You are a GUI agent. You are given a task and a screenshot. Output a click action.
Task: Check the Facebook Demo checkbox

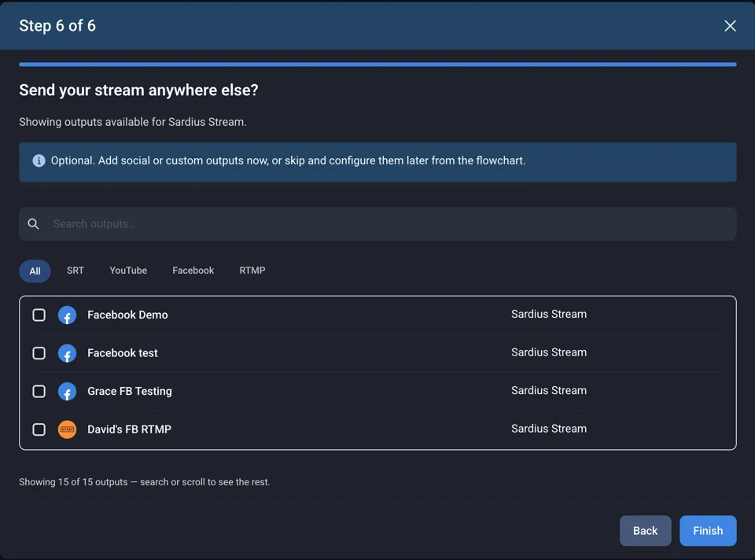point(39,315)
